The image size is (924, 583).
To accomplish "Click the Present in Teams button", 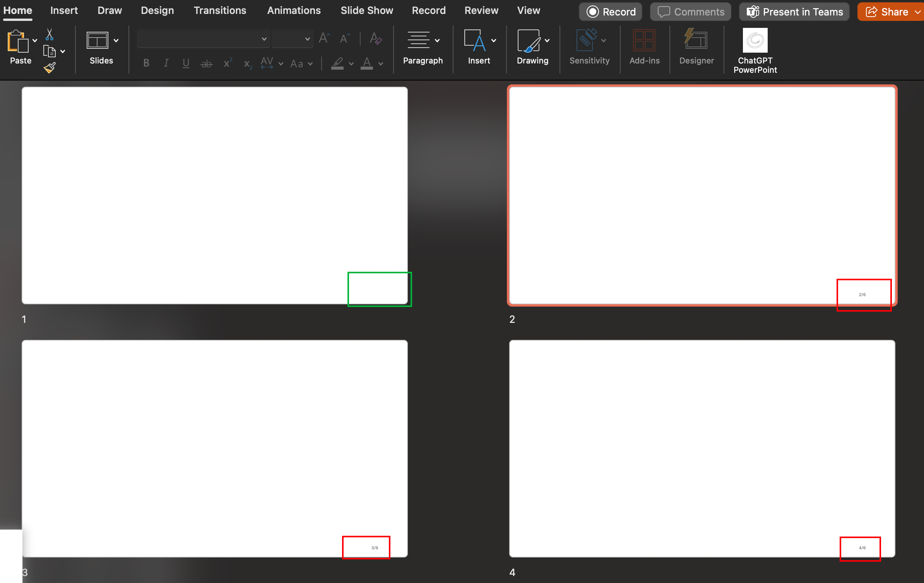I will click(x=794, y=12).
